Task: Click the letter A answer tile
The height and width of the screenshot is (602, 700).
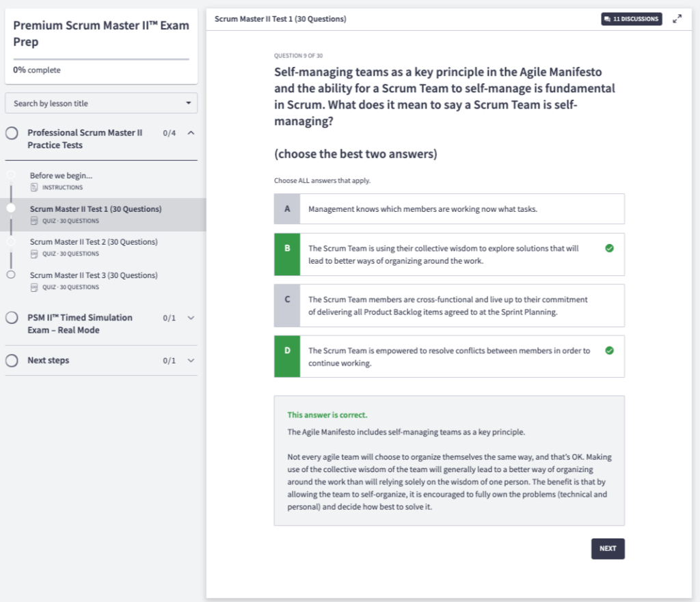Action: (287, 209)
